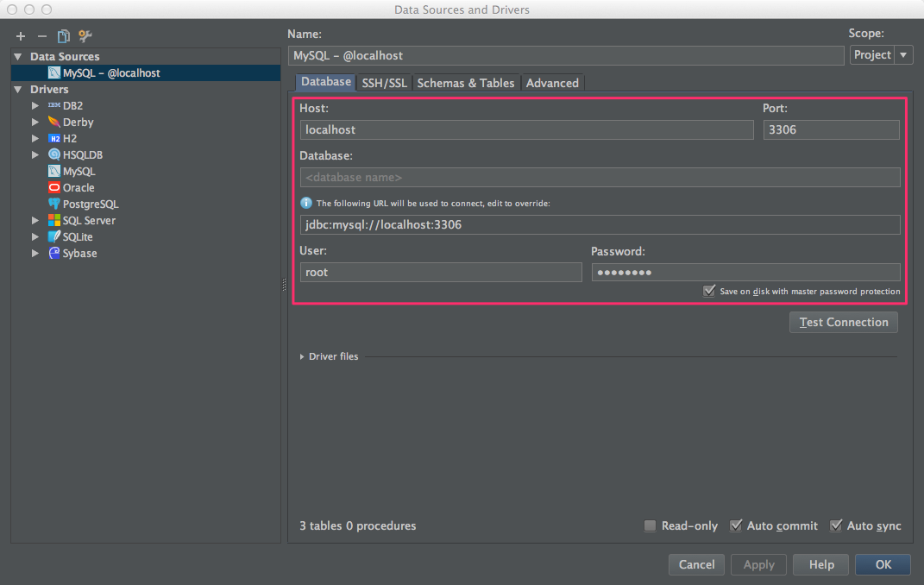Viewport: 924px width, 585px height.
Task: Uncheck Save on disk with master password
Action: pos(709,292)
